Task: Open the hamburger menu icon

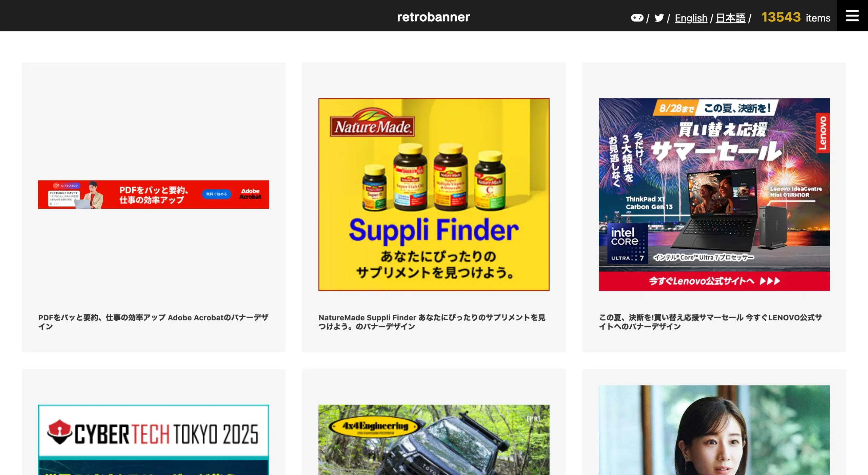Action: [x=852, y=16]
